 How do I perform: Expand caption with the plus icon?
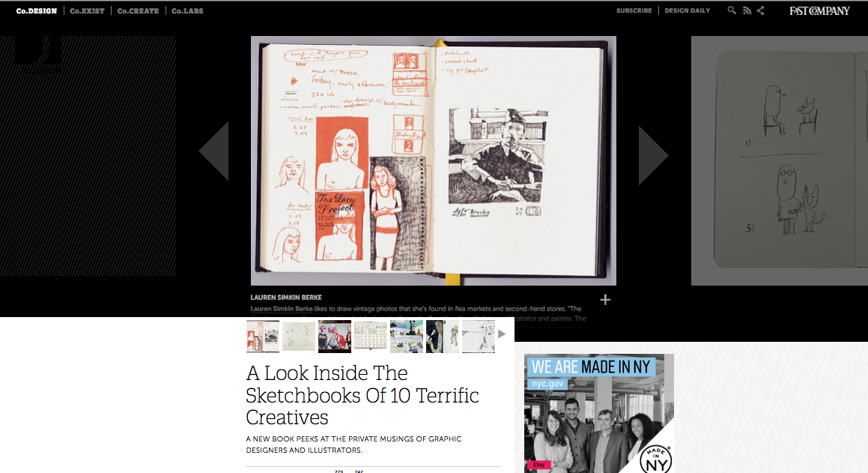(x=605, y=300)
